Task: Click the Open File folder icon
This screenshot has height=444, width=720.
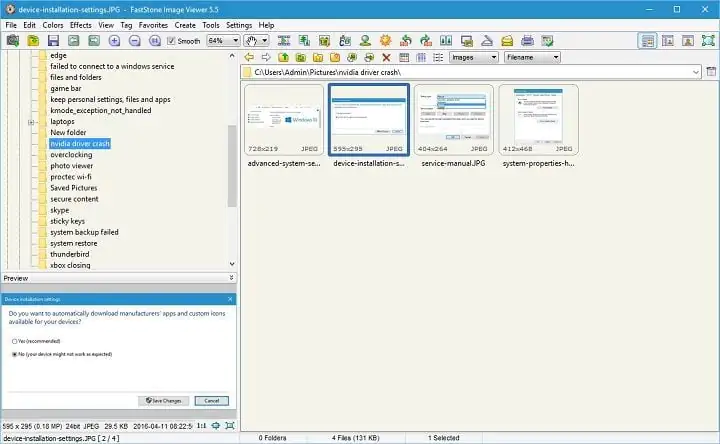Action: click(33, 41)
